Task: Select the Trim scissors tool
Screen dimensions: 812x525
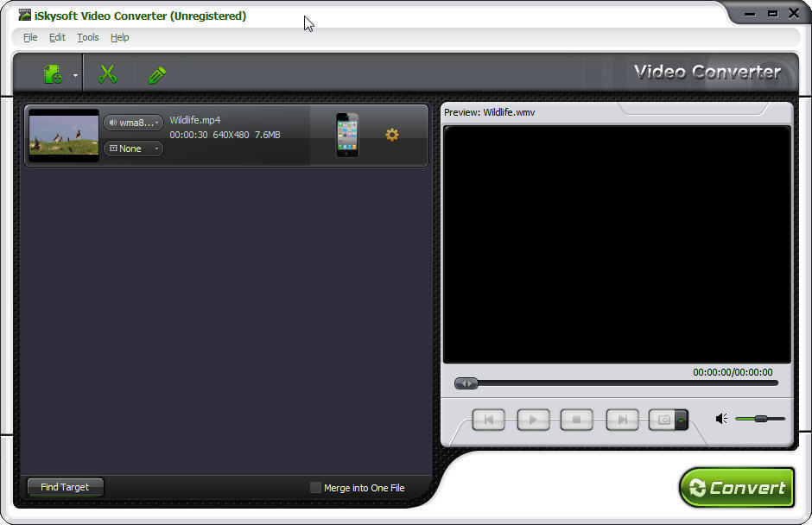Action: click(107, 73)
